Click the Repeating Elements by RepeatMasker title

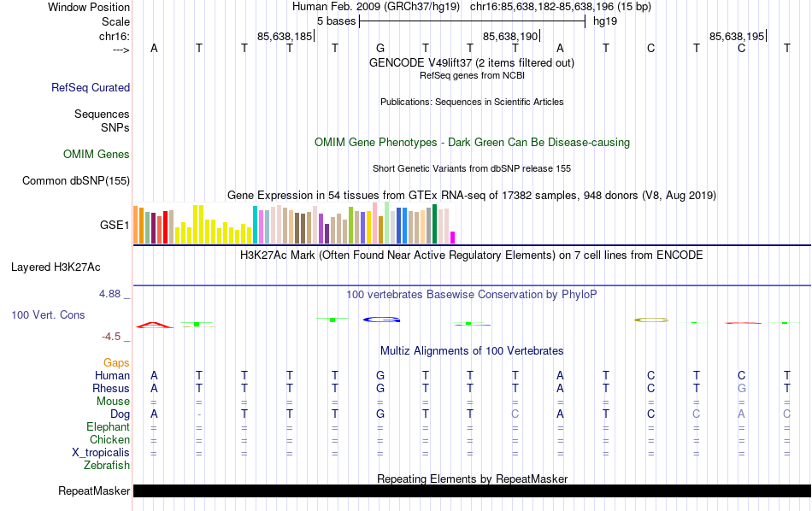click(473, 479)
